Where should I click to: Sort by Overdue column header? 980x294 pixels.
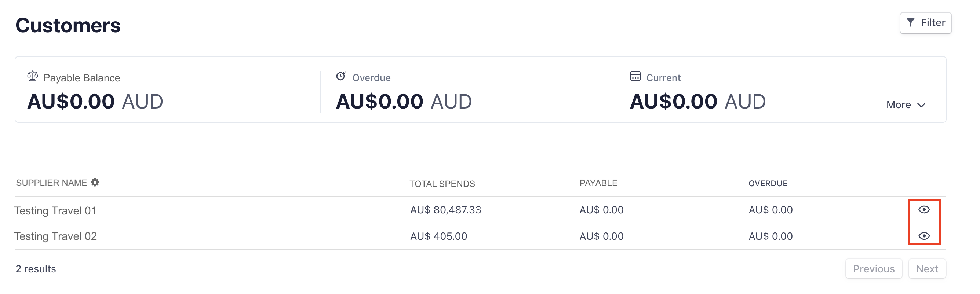(x=768, y=183)
